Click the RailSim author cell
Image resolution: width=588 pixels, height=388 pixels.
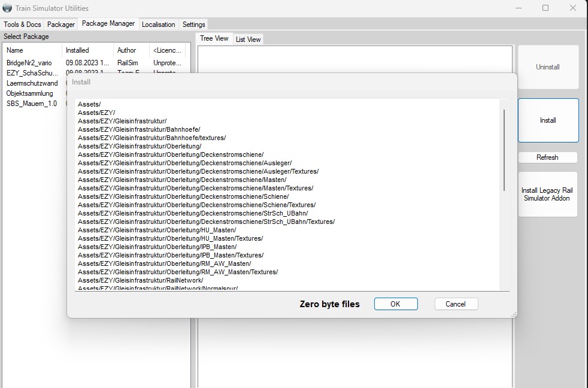pyautogui.click(x=128, y=63)
